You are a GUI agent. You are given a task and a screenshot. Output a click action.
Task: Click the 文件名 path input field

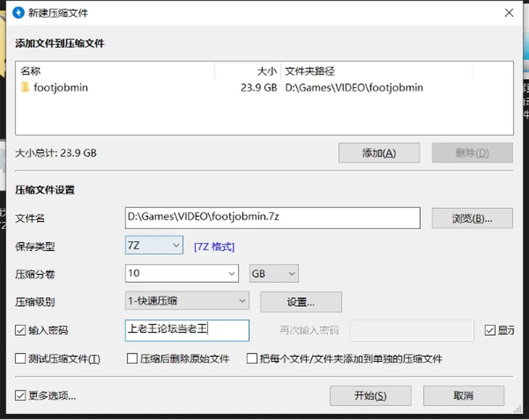click(273, 218)
